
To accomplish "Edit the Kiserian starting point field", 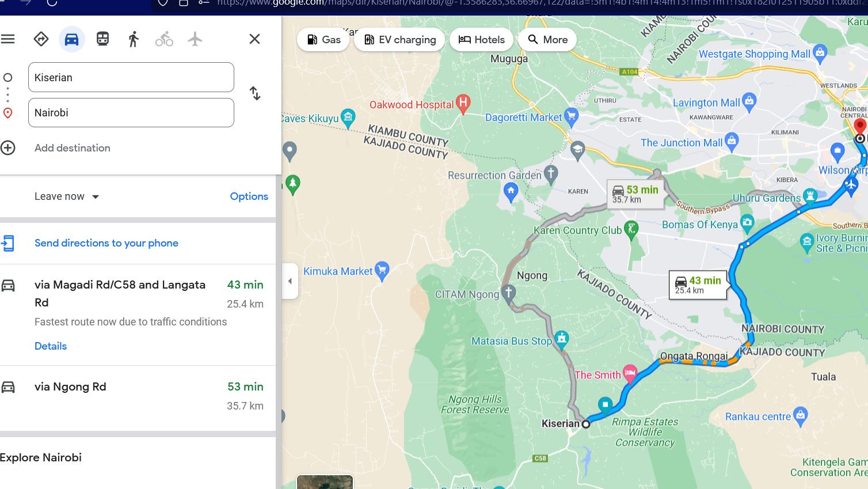I will coord(131,77).
